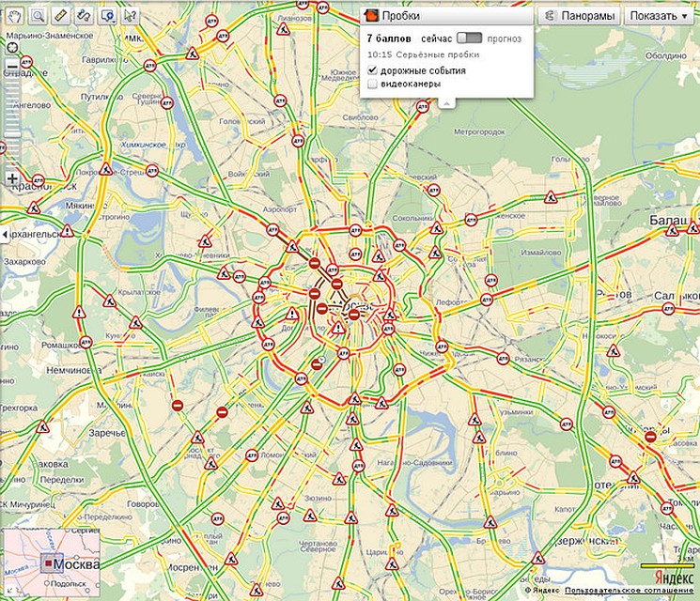Collapse traffic panel with bottom arrow
Image resolution: width=700 pixels, height=601 pixels.
pyautogui.click(x=446, y=103)
